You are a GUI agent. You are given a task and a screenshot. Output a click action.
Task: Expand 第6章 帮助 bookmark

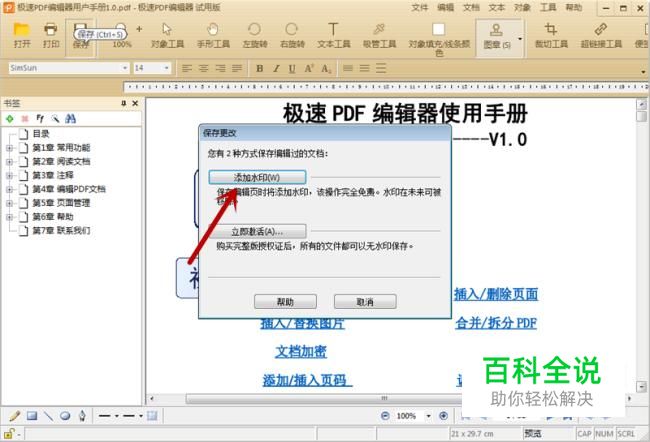(x=9, y=217)
